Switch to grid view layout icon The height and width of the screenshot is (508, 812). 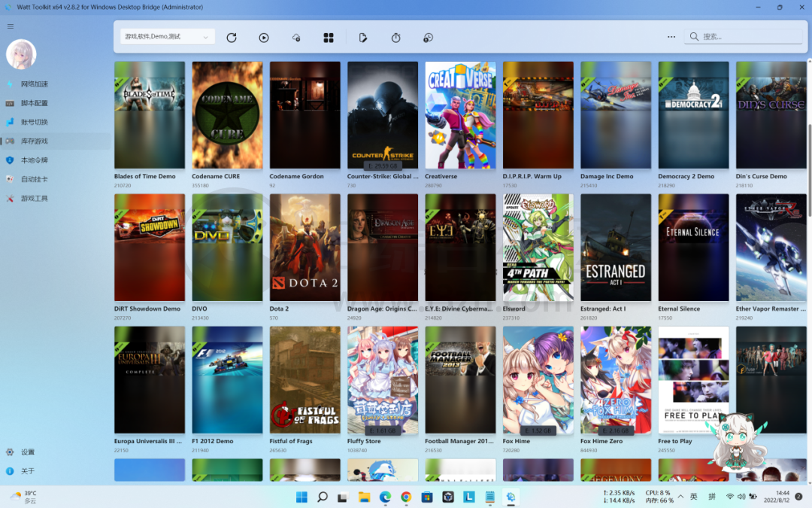[329, 38]
